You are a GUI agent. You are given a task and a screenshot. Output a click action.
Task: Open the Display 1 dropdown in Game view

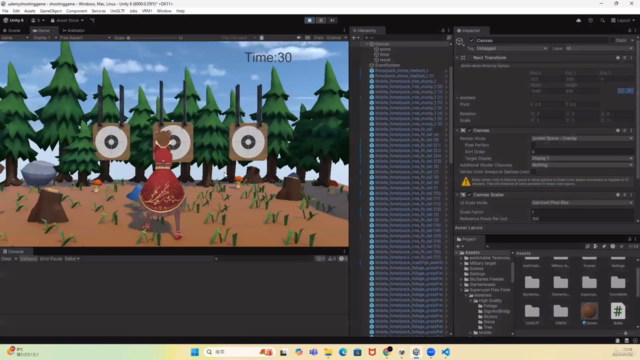[x=45, y=38]
